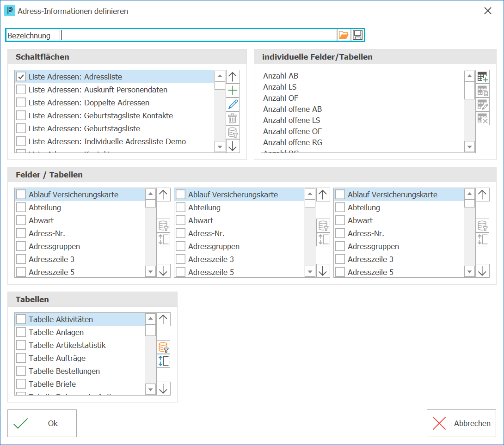Check Individuelle Adressliste Demo checkbox
Viewport: 504px width, 445px height.
pos(21,141)
